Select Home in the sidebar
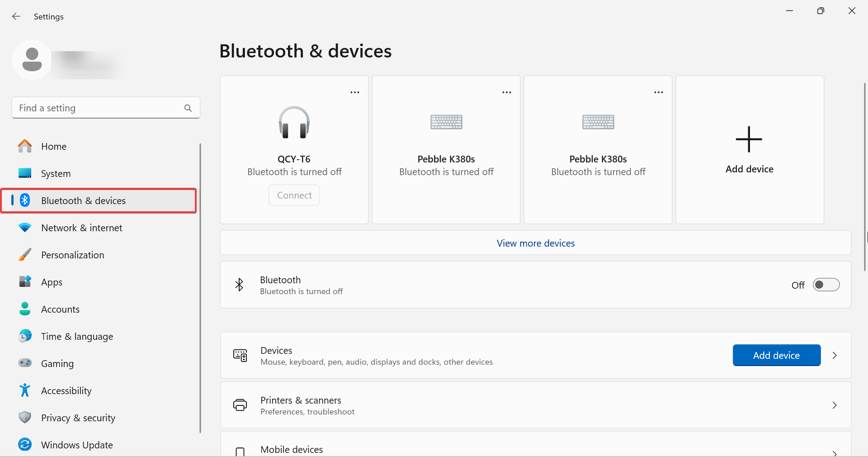This screenshot has height=457, width=868. click(53, 146)
